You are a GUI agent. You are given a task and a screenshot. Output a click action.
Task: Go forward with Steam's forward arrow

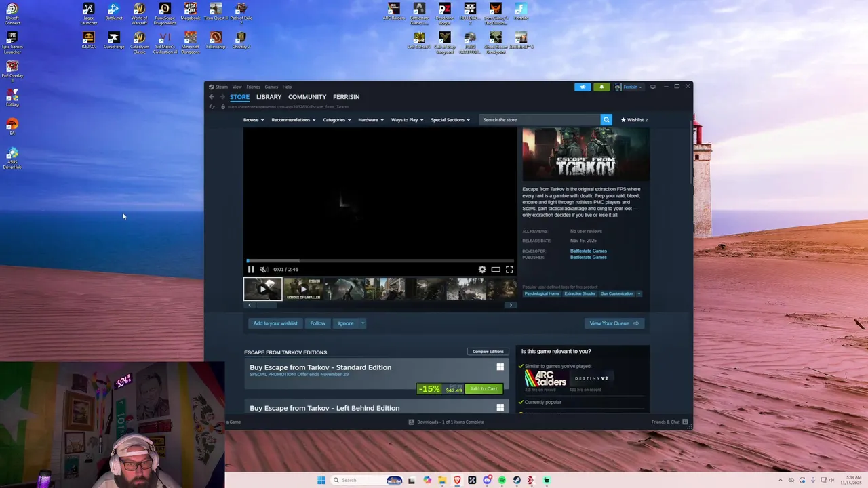pos(222,97)
